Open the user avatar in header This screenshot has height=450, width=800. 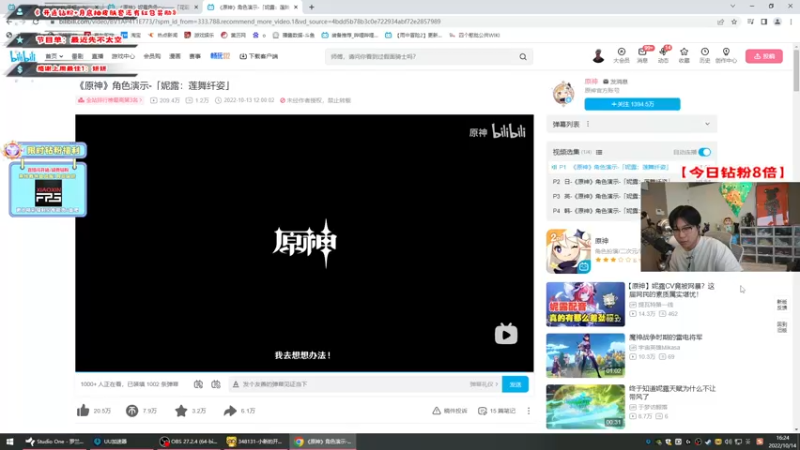(x=598, y=56)
